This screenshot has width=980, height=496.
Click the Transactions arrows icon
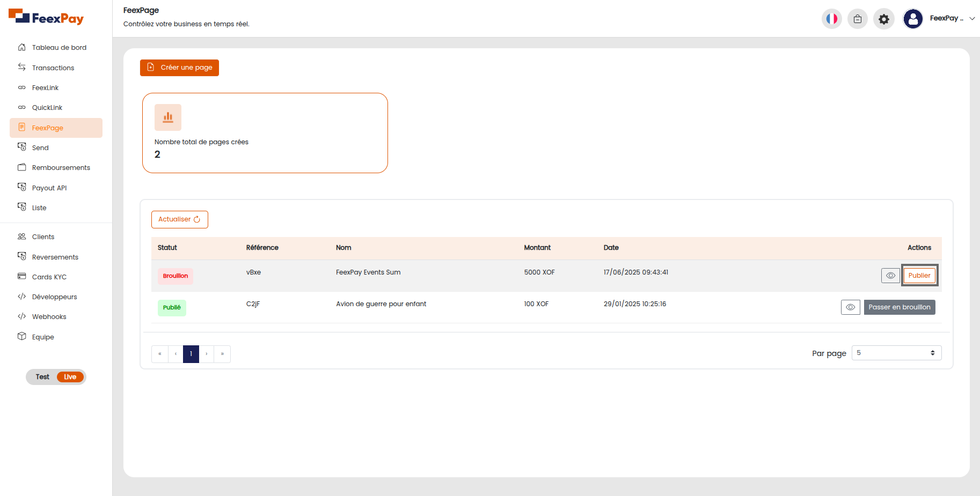[22, 67]
